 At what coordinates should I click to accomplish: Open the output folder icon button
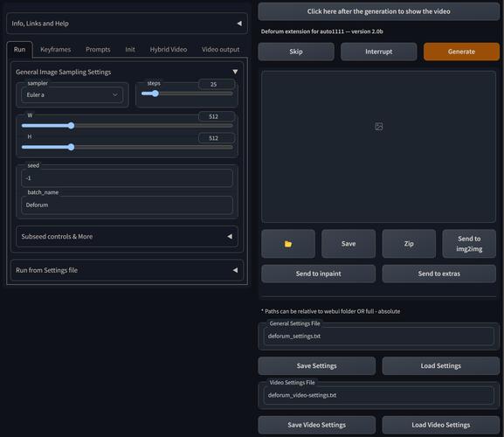coord(288,244)
